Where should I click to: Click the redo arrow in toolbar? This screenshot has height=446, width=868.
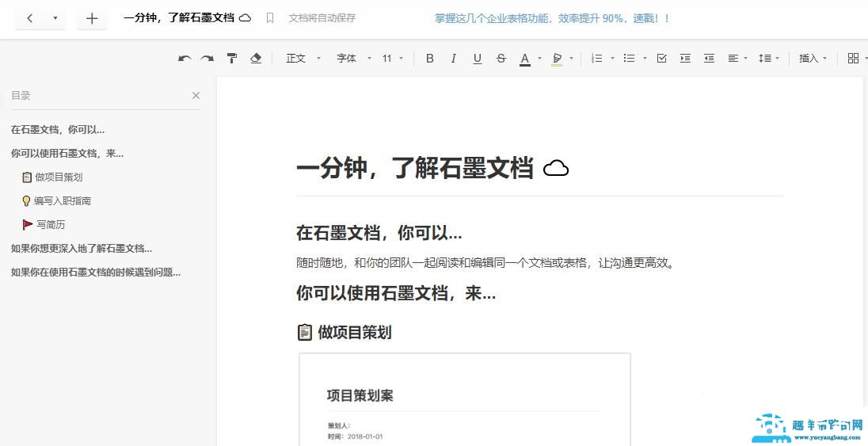(207, 58)
